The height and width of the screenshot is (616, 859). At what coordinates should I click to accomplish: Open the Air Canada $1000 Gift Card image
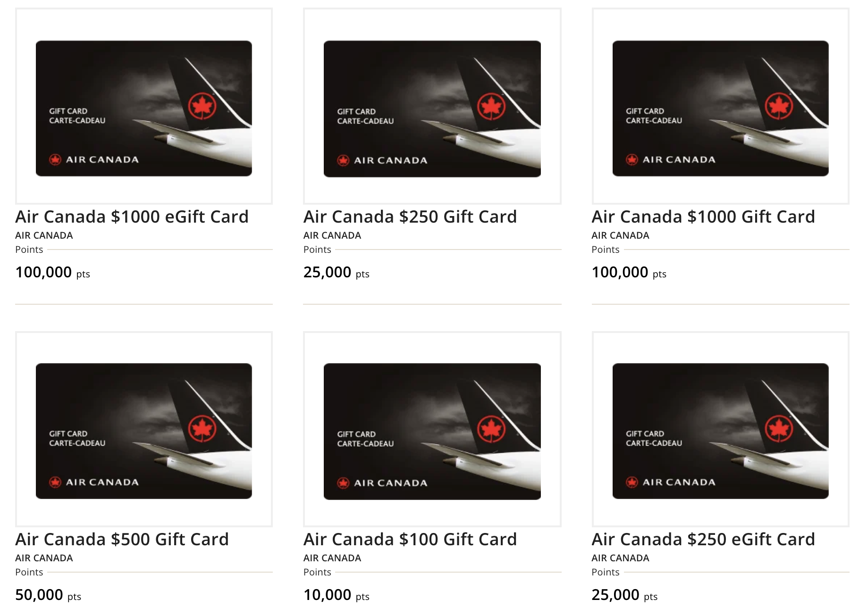pyautogui.click(x=720, y=108)
